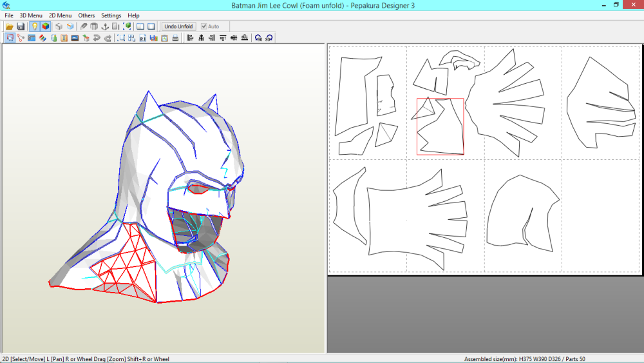Click the gray box parts icon
Viewport: 644px width, 363px height.
coord(94,26)
